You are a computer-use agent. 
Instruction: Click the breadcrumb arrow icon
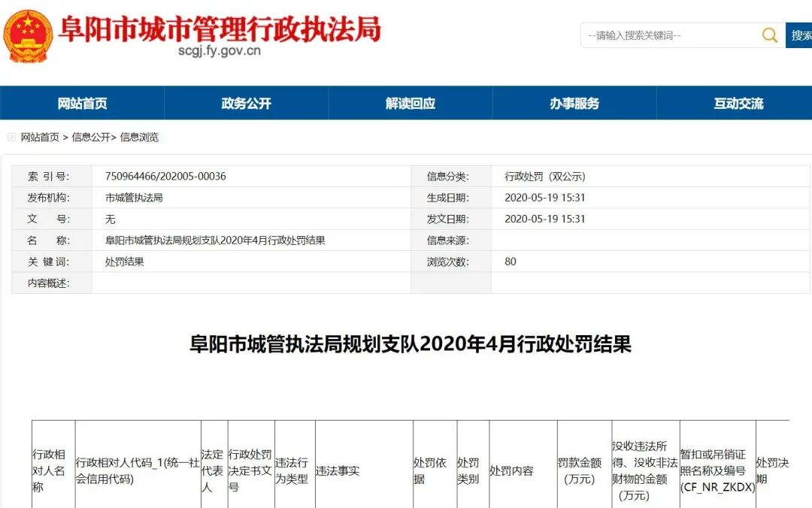(x=11, y=138)
